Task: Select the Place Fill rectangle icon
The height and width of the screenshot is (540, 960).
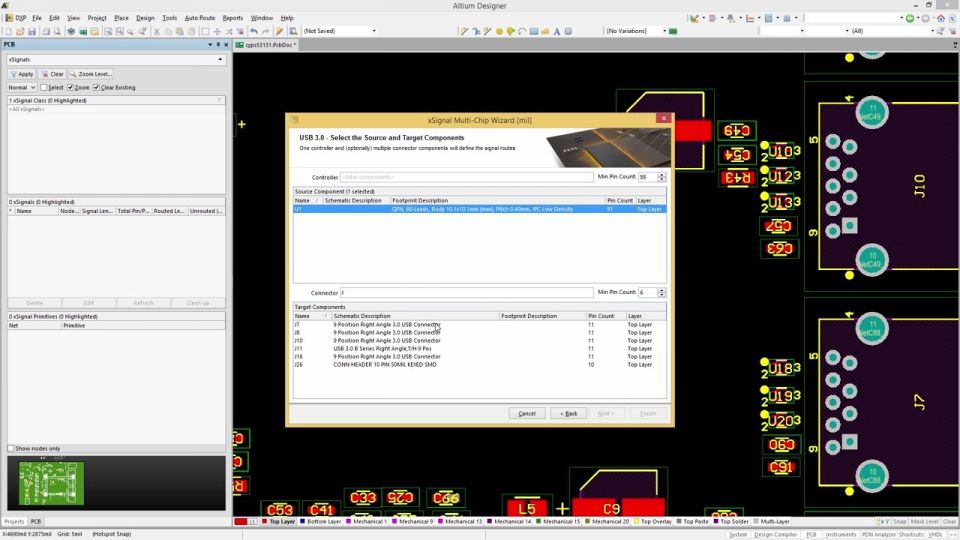Action: 533,31
